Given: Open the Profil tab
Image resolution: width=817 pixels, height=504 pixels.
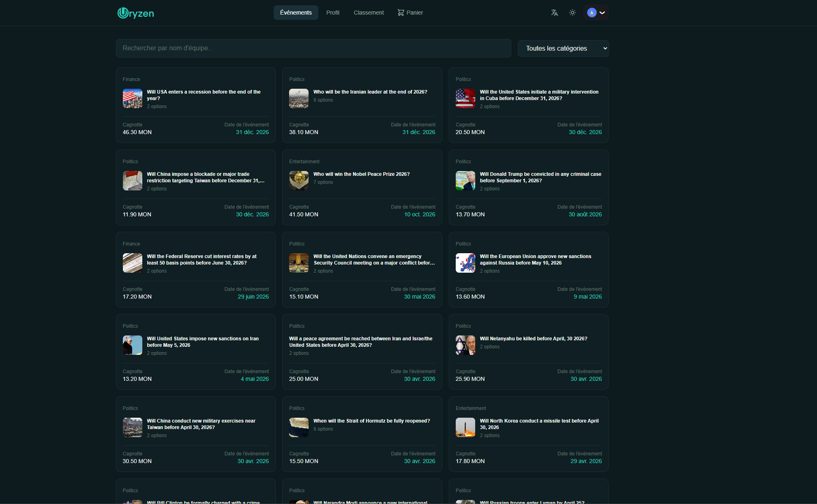Looking at the screenshot, I should (332, 13).
